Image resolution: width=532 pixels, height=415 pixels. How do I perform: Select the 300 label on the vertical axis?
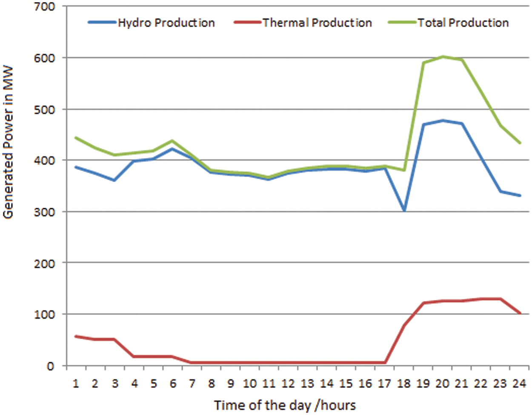coord(46,212)
